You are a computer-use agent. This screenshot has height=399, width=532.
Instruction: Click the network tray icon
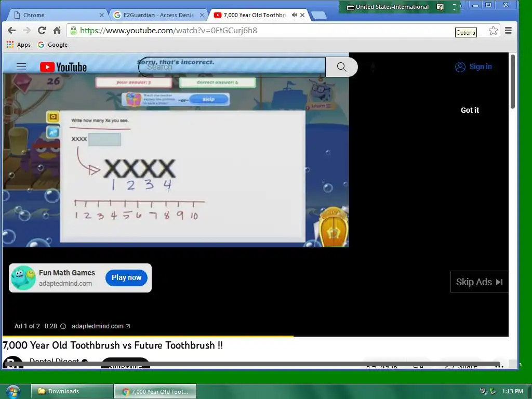click(493, 391)
